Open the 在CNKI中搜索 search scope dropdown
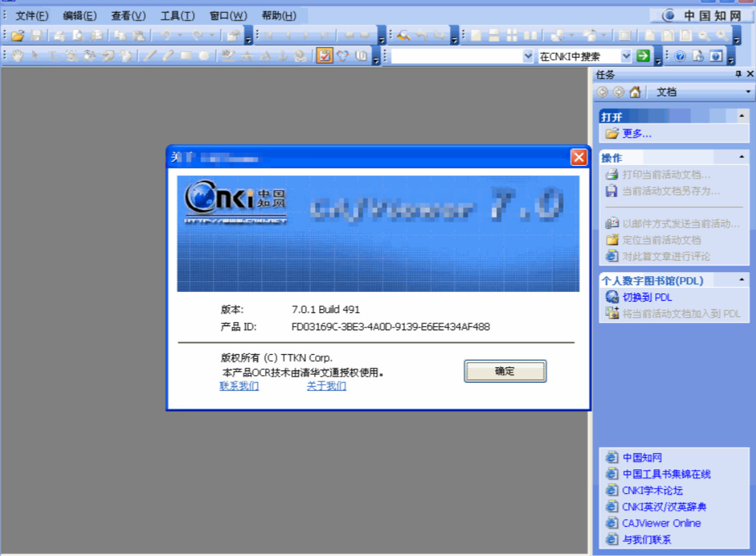The height and width of the screenshot is (556, 756). pyautogui.click(x=626, y=56)
